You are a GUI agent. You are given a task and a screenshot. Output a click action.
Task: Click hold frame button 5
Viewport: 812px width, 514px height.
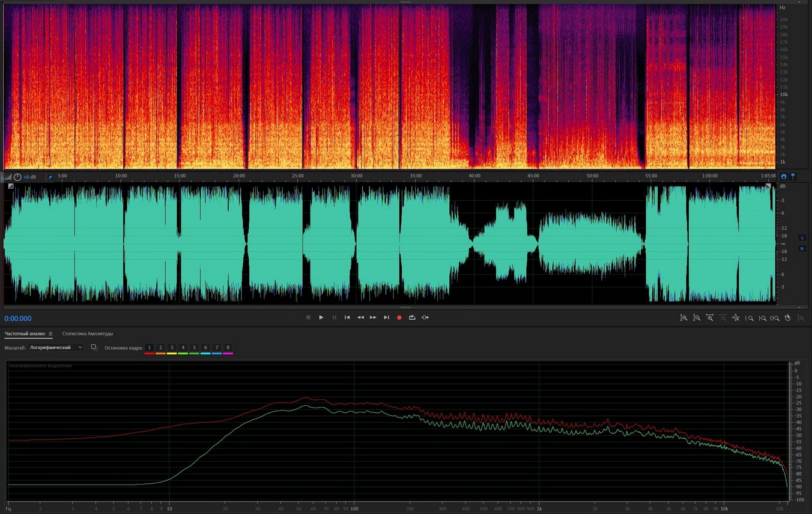click(194, 347)
